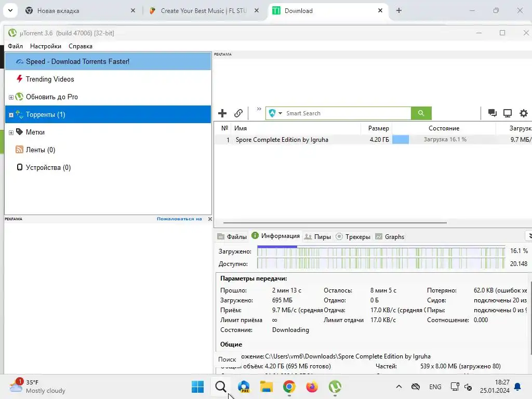Open Google Chrome from the taskbar
The width and height of the screenshot is (532, 399).
point(289,387)
